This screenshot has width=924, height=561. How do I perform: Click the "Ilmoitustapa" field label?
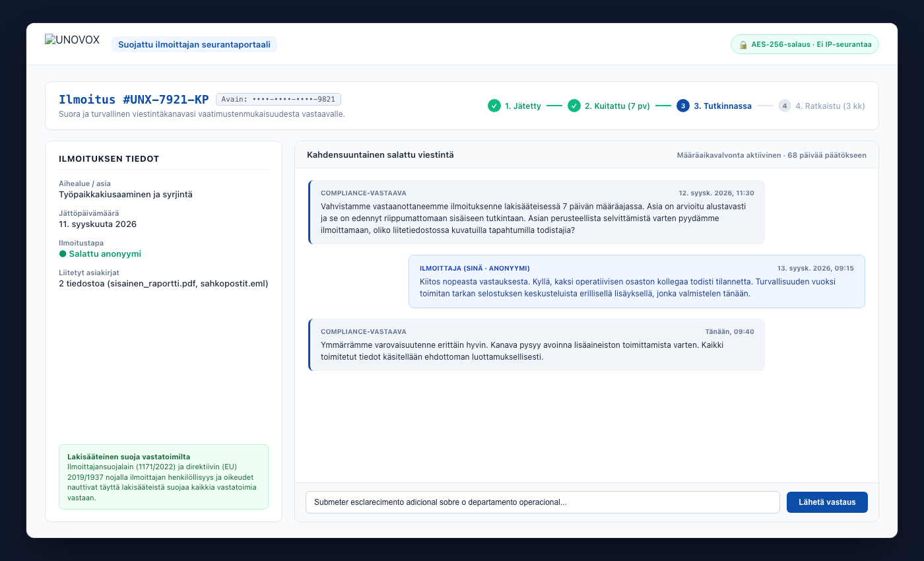pos(81,243)
